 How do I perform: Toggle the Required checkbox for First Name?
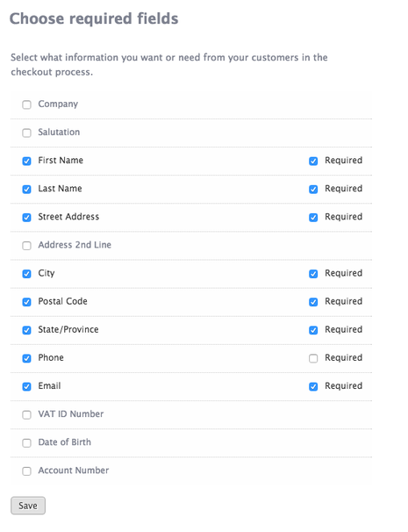click(x=313, y=161)
